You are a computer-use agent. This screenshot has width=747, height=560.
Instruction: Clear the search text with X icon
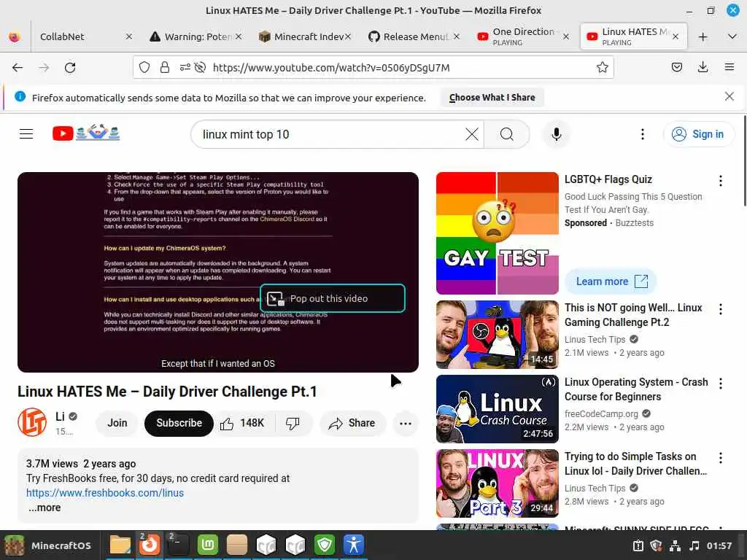[472, 134]
